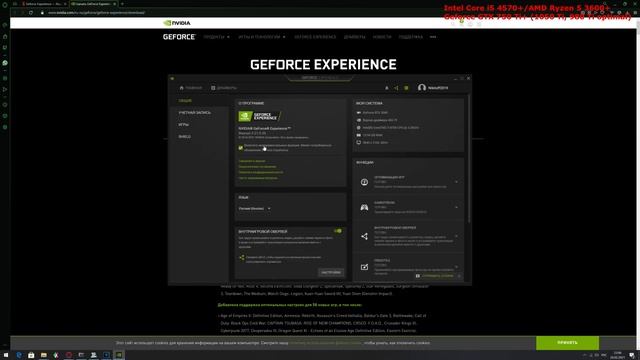
Task: Open a new browser tab with plus
Action: (122, 4)
